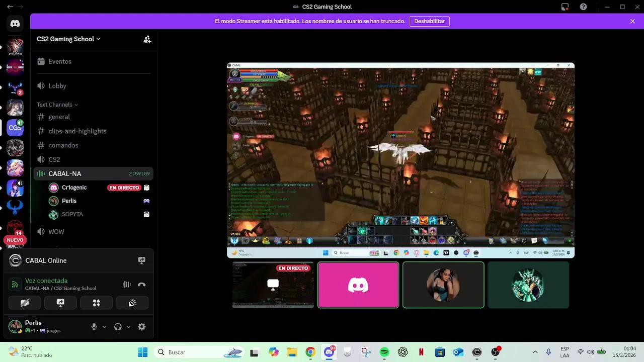
Task: Select the EN DIRECTO stream thumbnail
Action: point(273,285)
